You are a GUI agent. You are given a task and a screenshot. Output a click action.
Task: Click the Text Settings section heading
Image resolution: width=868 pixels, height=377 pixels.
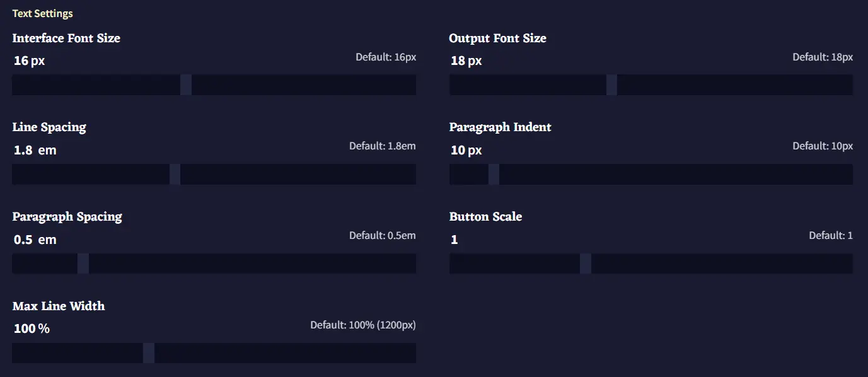tap(42, 14)
